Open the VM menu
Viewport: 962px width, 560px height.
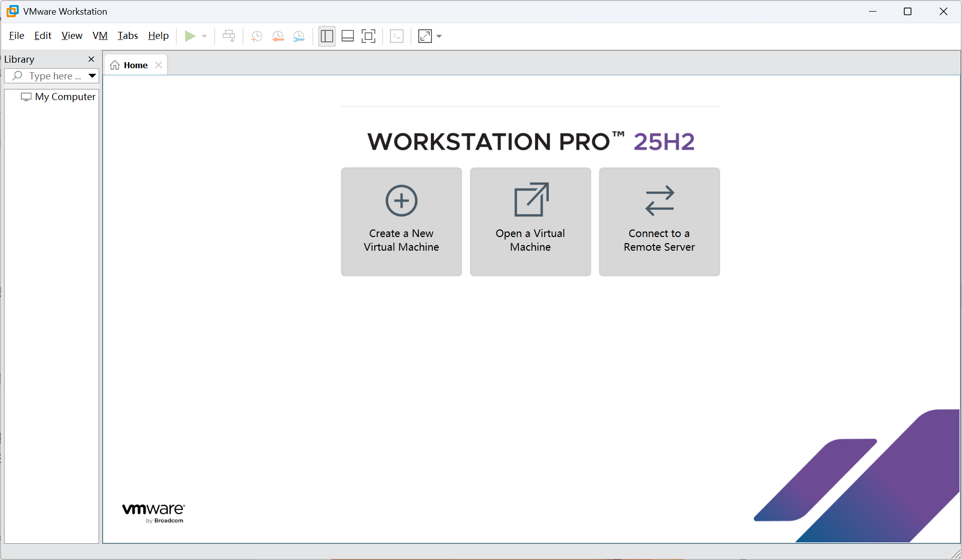pyautogui.click(x=100, y=35)
